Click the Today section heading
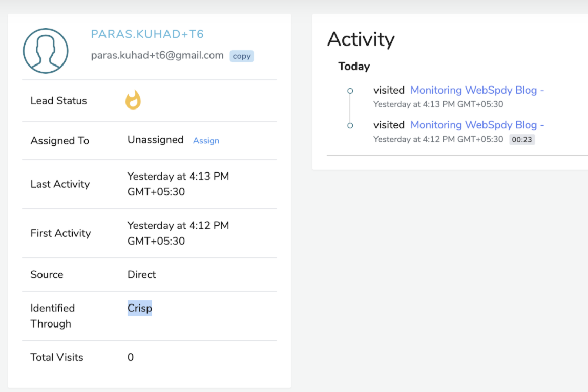This screenshot has height=392, width=588. click(354, 67)
